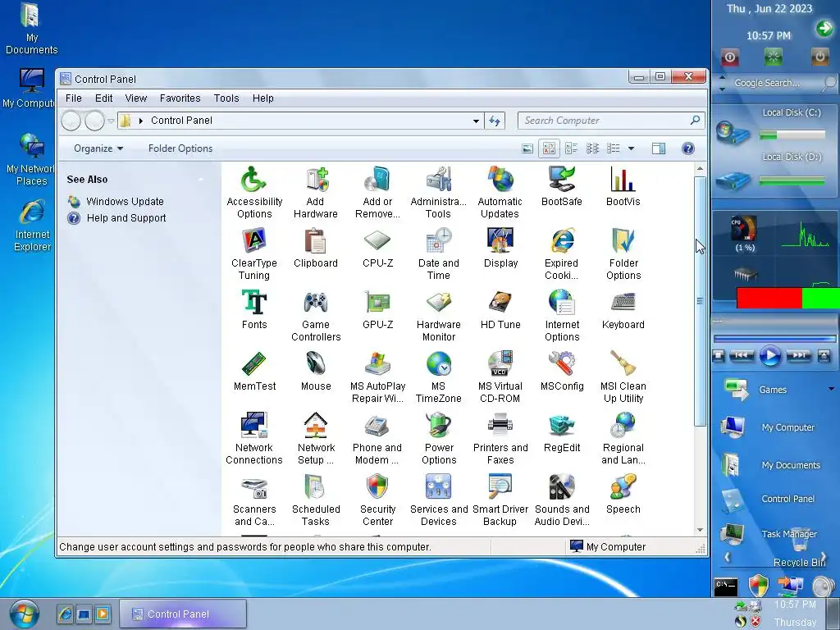Open Power Options battery icon
Viewport: 840px width, 630px height.
[x=439, y=439]
